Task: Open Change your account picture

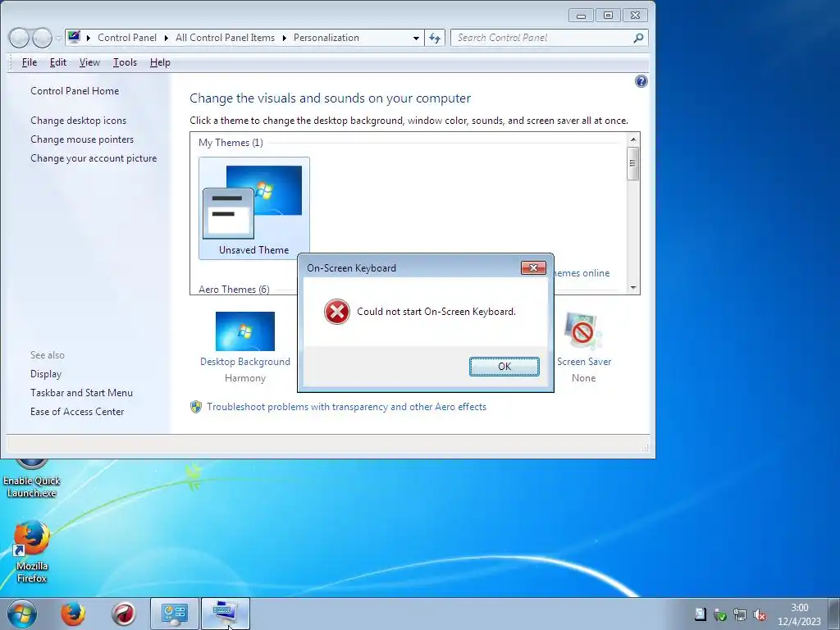Action: click(x=94, y=158)
